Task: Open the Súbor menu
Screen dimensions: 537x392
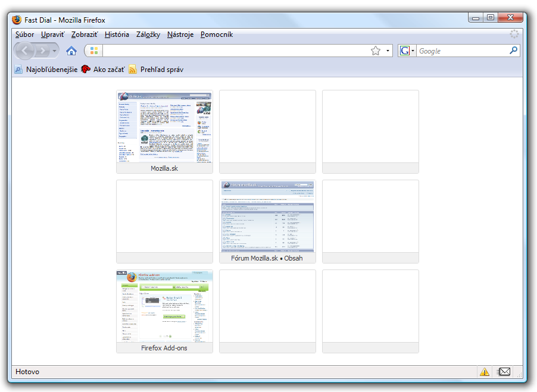Action: point(24,35)
